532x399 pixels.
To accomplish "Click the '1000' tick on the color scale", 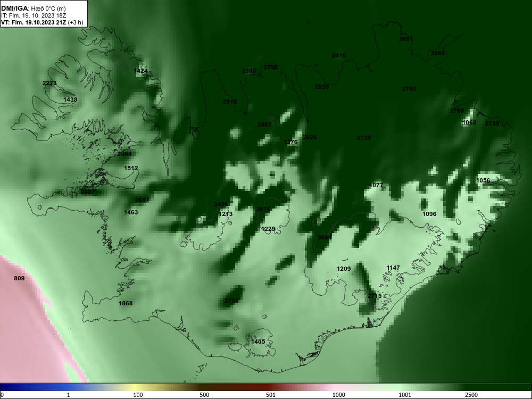I will [338, 395].
